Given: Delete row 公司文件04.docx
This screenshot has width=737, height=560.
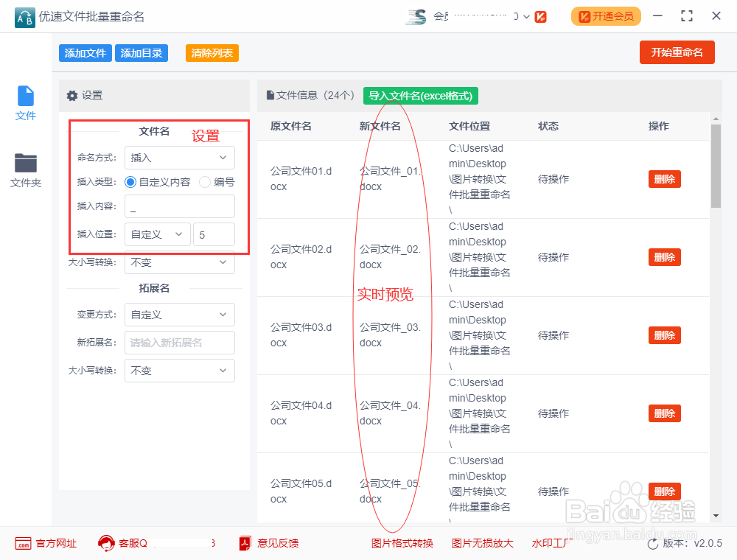Looking at the screenshot, I should click(665, 413).
